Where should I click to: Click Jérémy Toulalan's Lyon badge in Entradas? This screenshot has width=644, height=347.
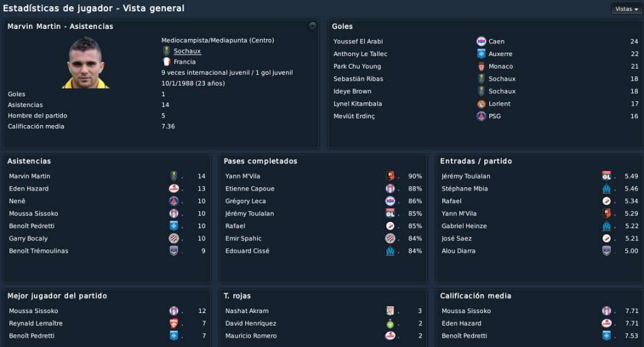(x=606, y=176)
